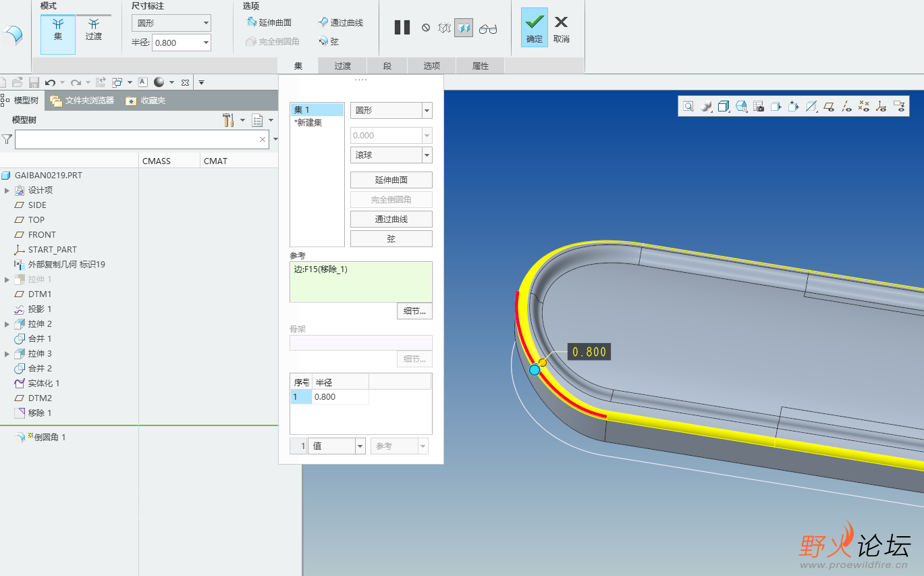Select 集 mode button
This screenshot has width=924, height=576.
tap(58, 34)
